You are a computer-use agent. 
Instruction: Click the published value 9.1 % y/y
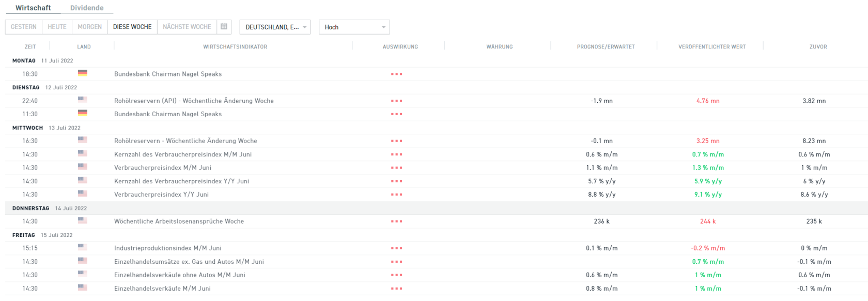click(708, 195)
